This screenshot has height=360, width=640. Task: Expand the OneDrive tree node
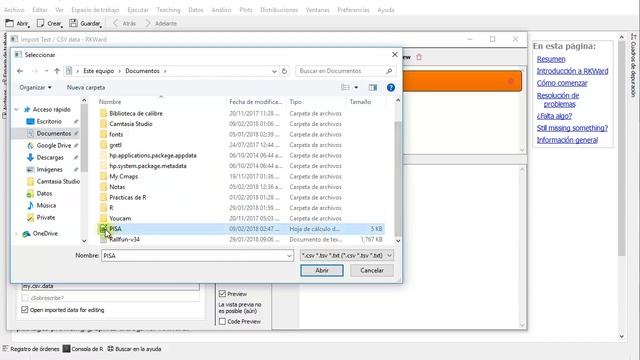[x=17, y=234]
